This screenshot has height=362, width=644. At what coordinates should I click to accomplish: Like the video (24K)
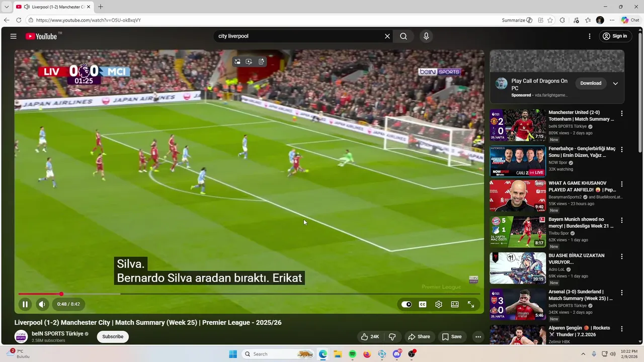370,337
